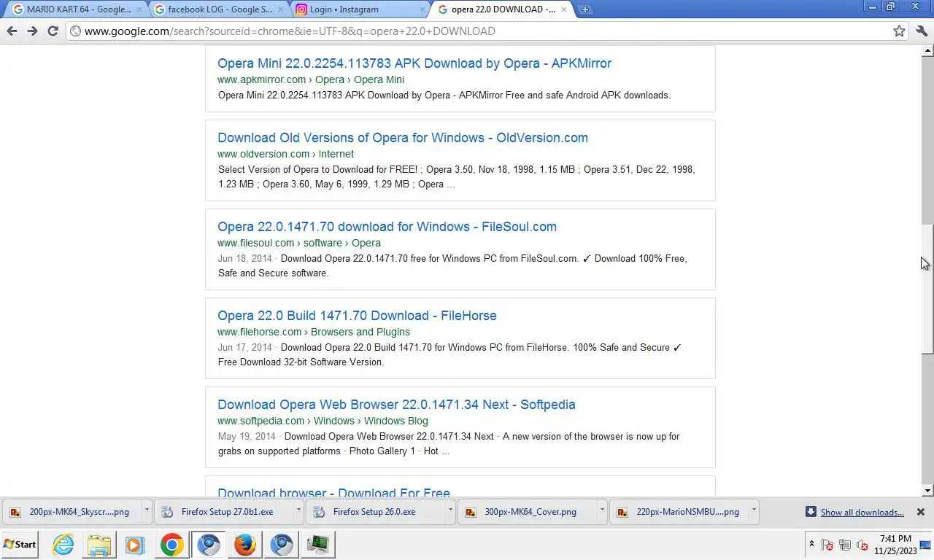
Task: Click Show all downloads link
Action: coord(862,512)
